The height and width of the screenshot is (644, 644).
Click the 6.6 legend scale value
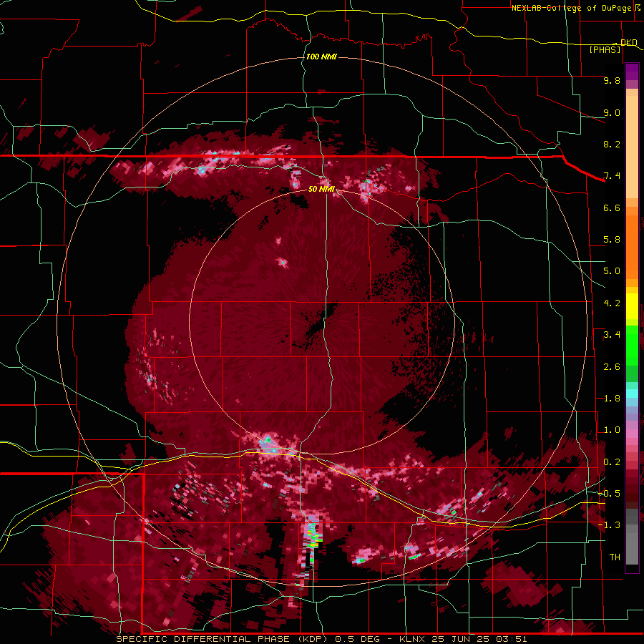click(612, 208)
